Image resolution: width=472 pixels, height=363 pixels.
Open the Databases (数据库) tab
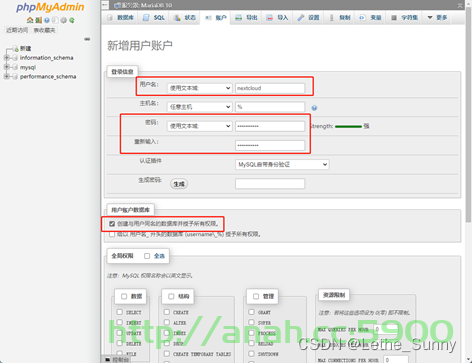[120, 18]
